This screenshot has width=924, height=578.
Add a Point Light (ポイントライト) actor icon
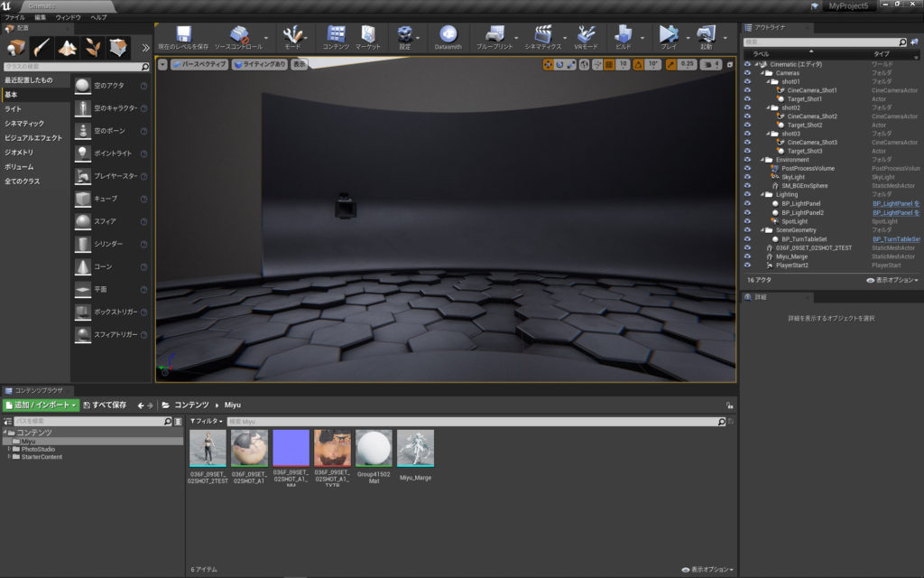click(x=83, y=154)
